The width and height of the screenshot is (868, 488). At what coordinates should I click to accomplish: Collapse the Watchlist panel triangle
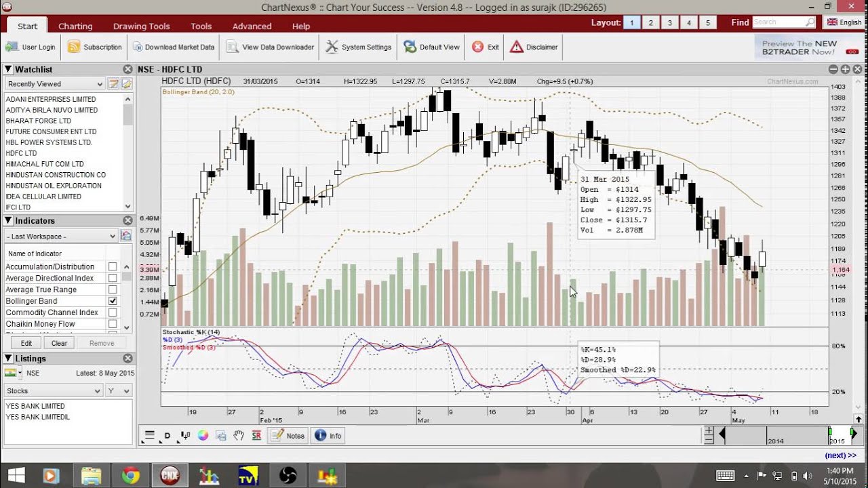(x=9, y=69)
